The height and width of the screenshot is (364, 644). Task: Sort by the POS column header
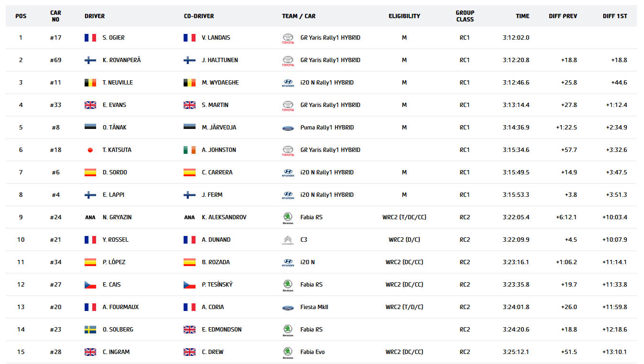pyautogui.click(x=21, y=16)
